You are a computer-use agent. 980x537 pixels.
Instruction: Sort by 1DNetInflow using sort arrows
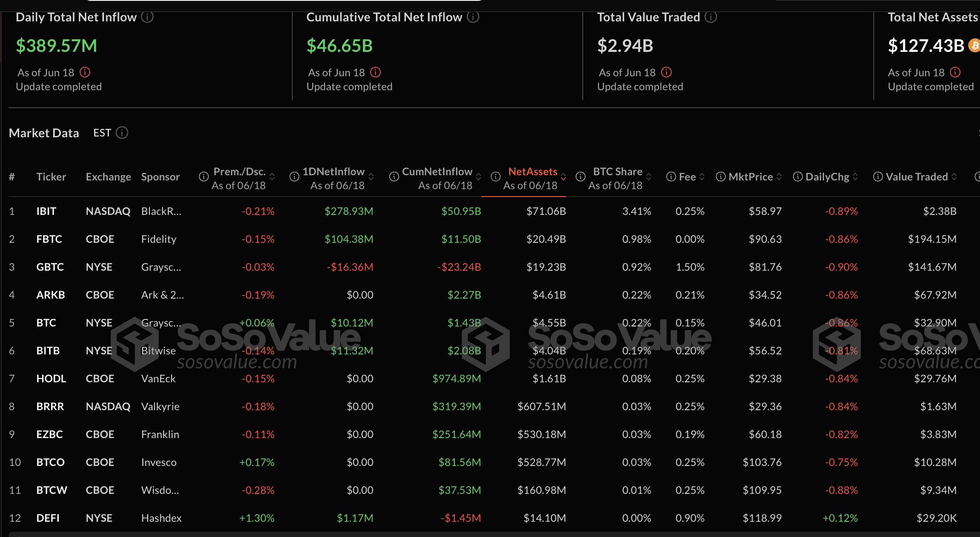371,177
